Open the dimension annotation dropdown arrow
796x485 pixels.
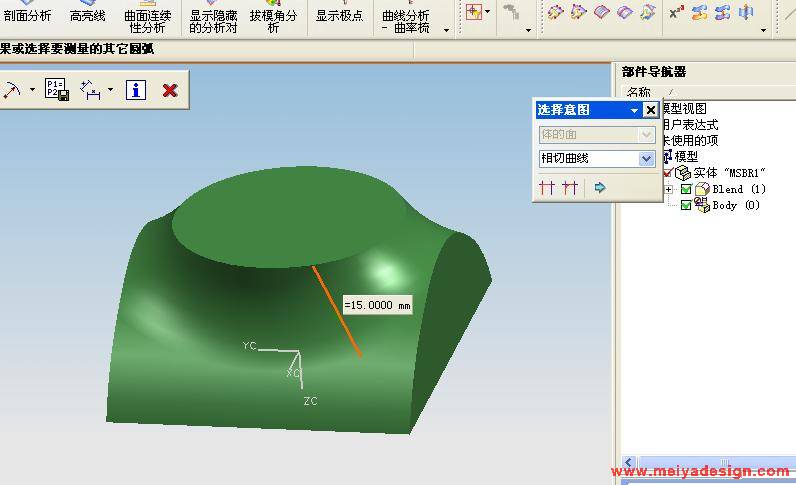pyautogui.click(x=110, y=90)
